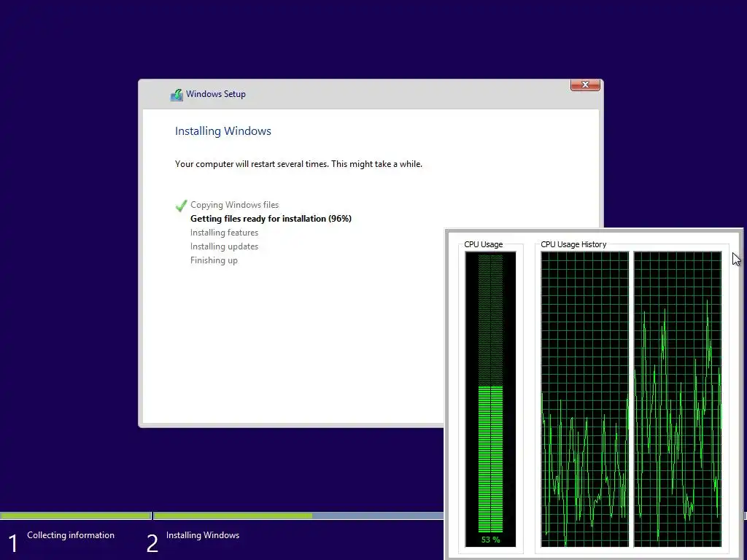Click the Installing Windows bottom progress bar
Screen dimensions: 747x560
(x=298, y=516)
